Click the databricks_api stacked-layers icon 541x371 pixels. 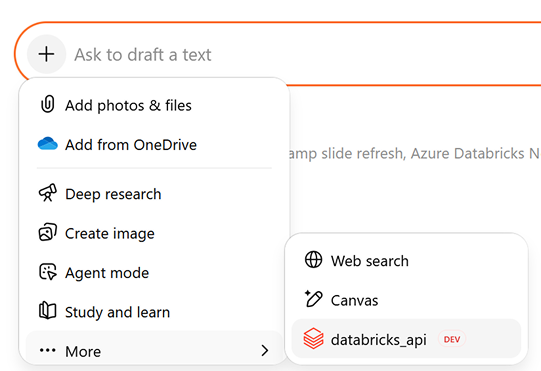point(314,339)
